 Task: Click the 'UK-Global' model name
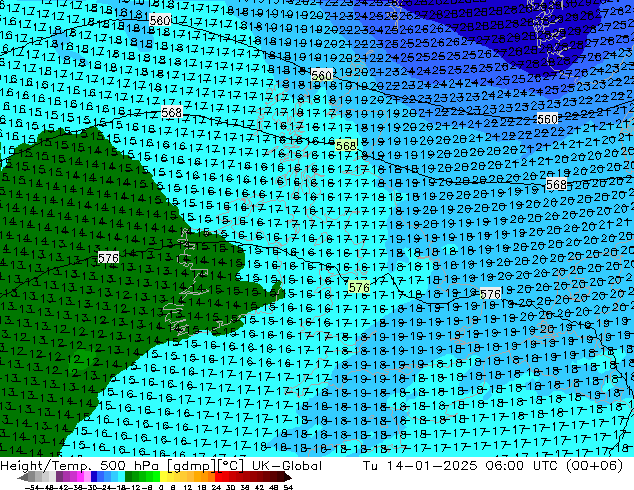tap(287, 466)
